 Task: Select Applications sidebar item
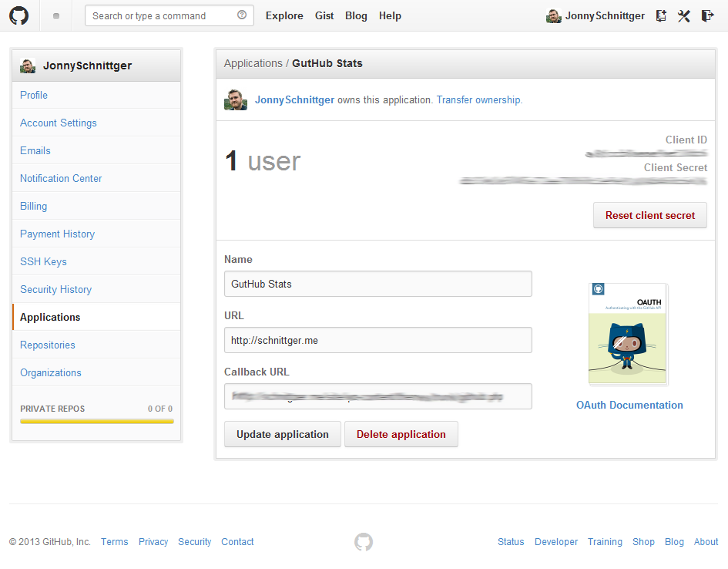point(96,317)
